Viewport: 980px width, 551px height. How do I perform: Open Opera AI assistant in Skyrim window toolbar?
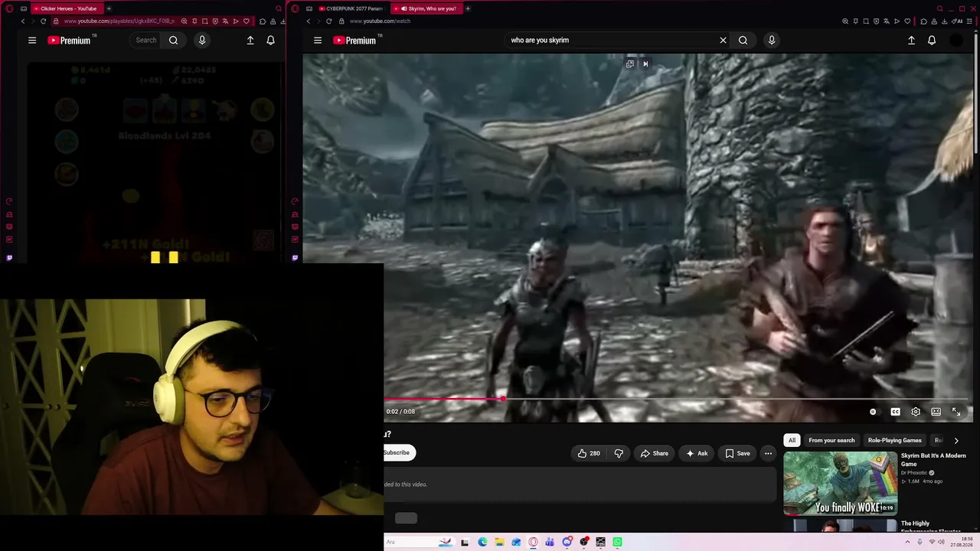coord(959,21)
